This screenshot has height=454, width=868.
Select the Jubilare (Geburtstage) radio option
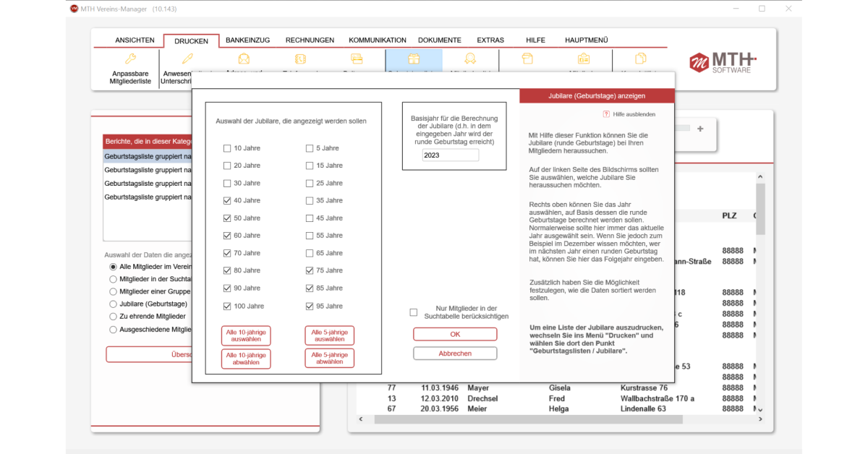pyautogui.click(x=113, y=304)
